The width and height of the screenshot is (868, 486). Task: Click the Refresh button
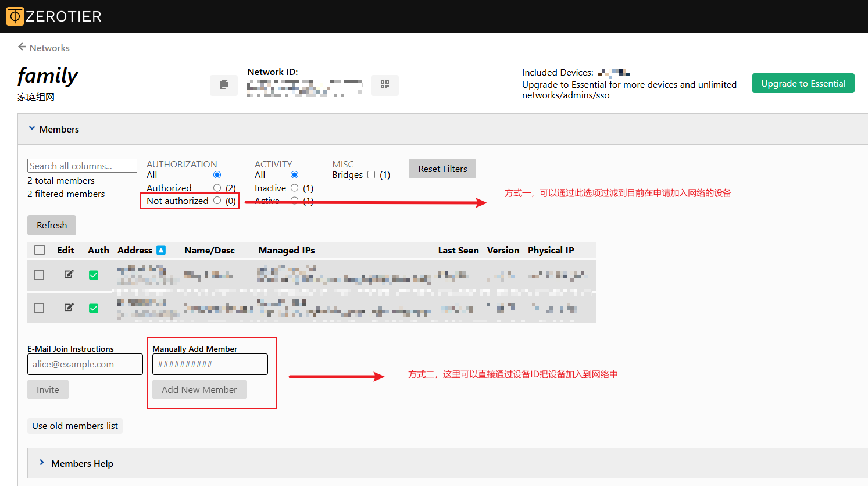(x=52, y=225)
